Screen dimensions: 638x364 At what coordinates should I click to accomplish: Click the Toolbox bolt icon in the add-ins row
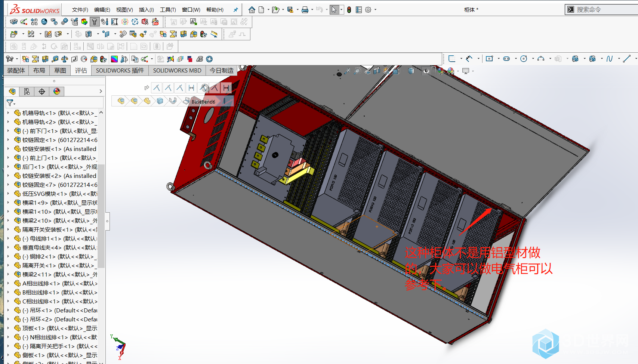click(95, 22)
